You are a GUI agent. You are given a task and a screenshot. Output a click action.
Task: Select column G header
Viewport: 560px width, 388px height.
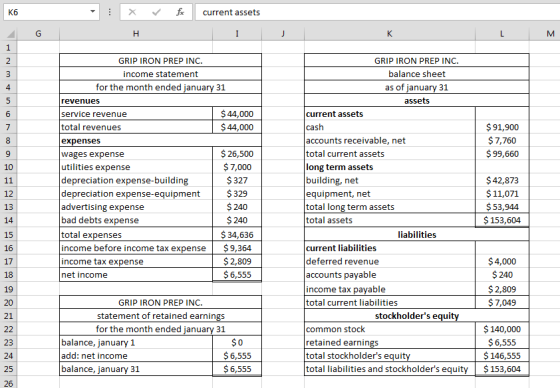pos(38,34)
